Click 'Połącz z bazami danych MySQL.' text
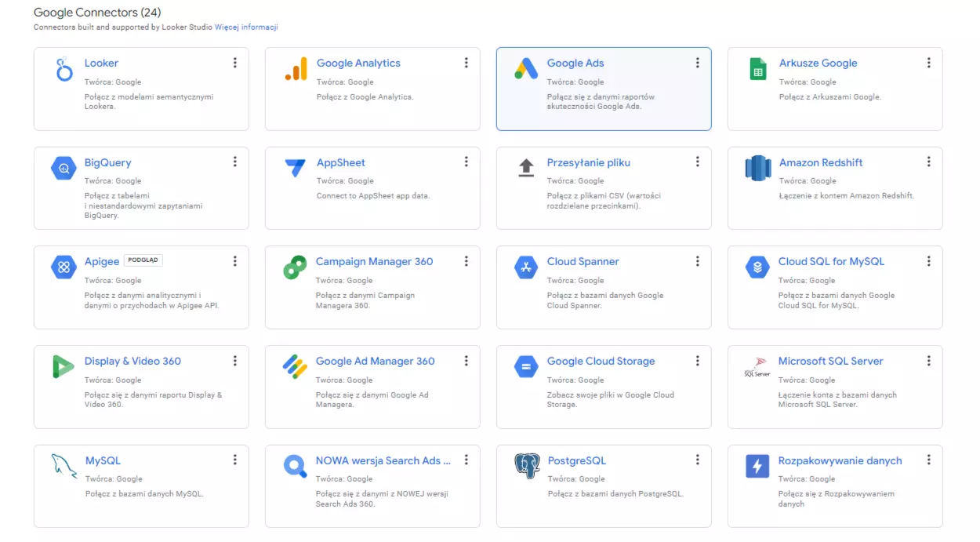The height and width of the screenshot is (542, 980). pos(144,494)
